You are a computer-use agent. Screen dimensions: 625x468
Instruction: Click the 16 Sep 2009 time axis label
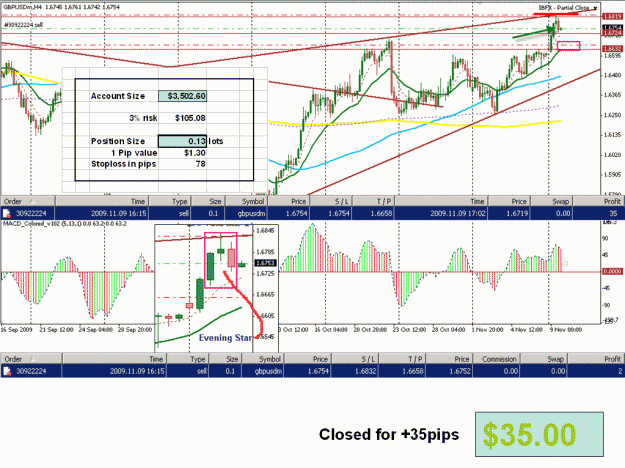click(16, 330)
